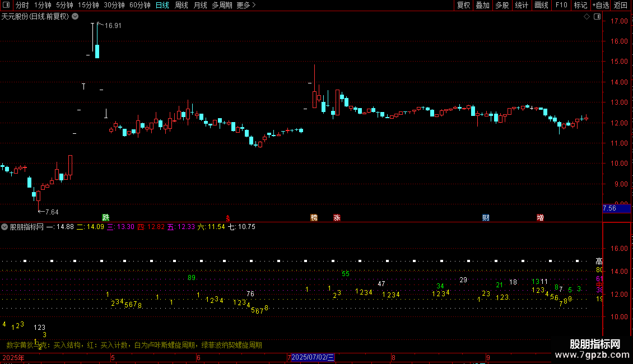
Task: Add stock via +自选 button
Action: (601, 5)
